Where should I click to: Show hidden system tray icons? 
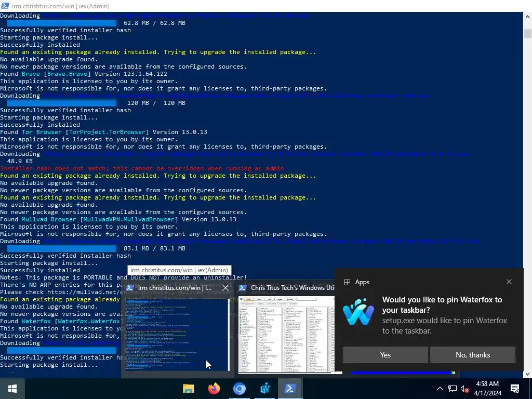click(440, 389)
